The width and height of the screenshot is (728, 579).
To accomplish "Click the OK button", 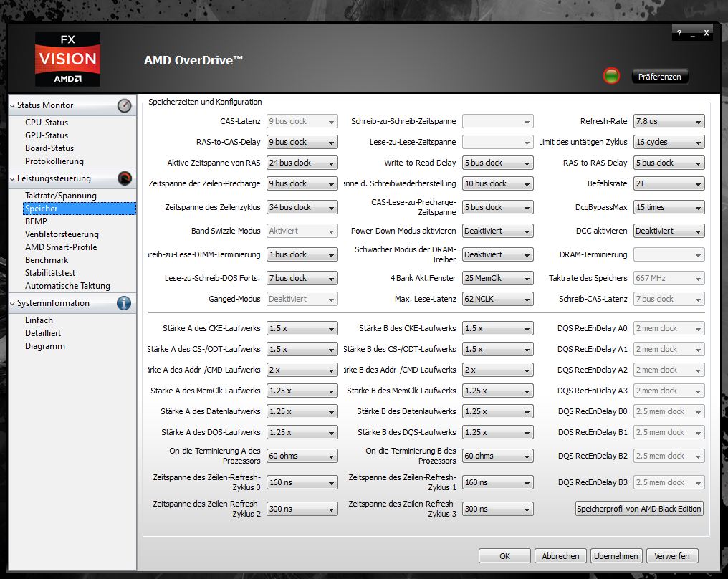I will [x=504, y=556].
